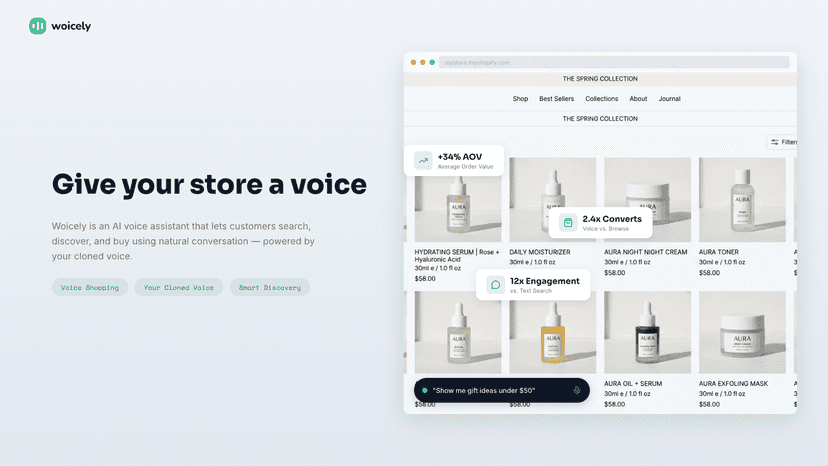Open the Hydrating Serum product image

click(x=458, y=200)
